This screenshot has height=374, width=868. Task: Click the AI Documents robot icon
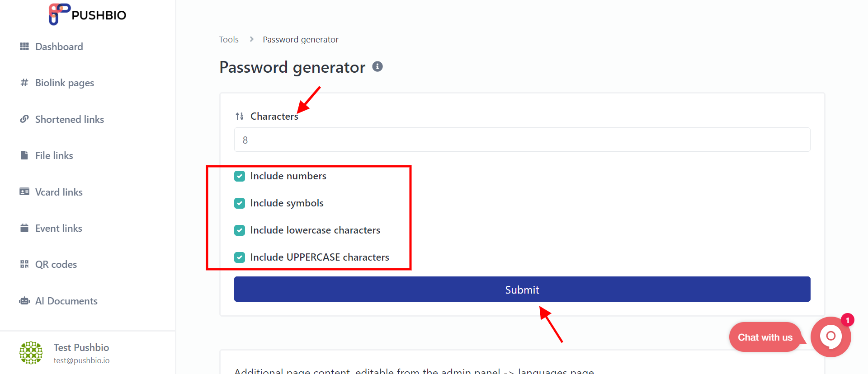click(24, 301)
